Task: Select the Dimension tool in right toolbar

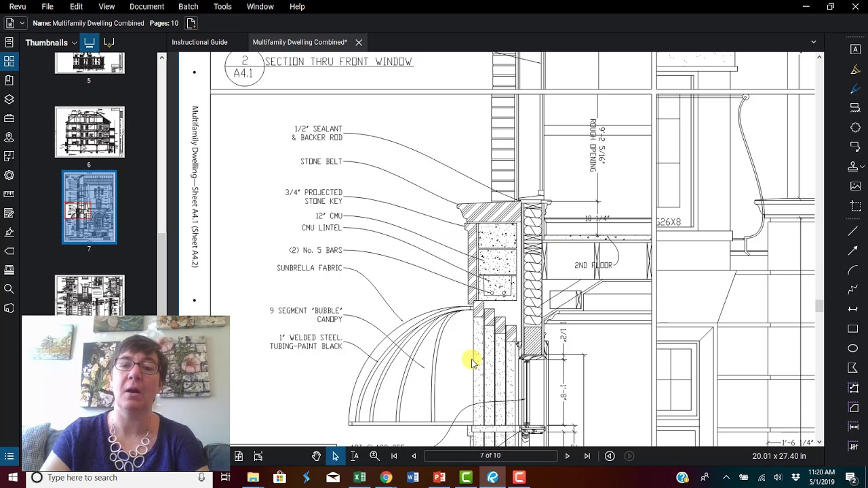Action: (853, 309)
